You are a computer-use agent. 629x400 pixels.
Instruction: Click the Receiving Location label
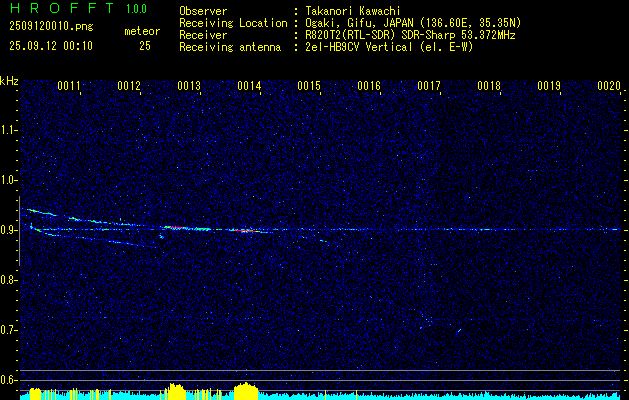click(x=233, y=23)
